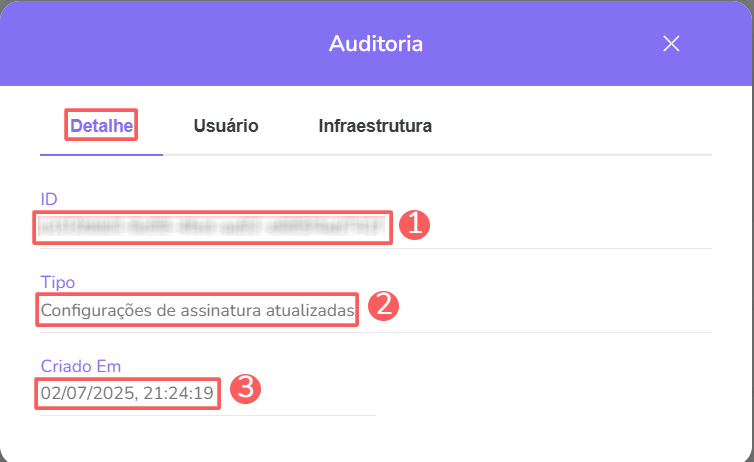754x462 pixels.
Task: Click the Auditoria dialog title
Action: click(x=376, y=44)
